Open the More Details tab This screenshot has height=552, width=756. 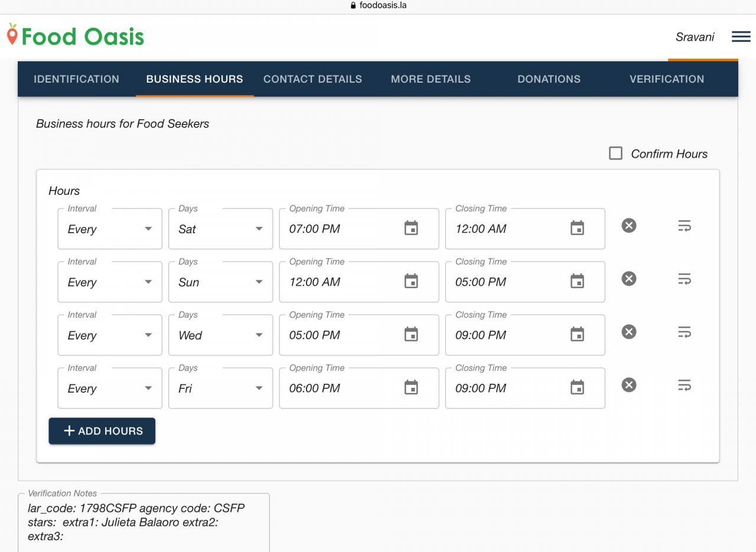click(431, 79)
